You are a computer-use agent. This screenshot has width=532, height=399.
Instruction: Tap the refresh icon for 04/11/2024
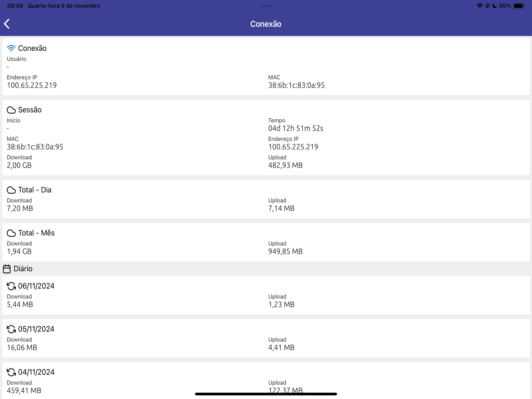coord(11,372)
